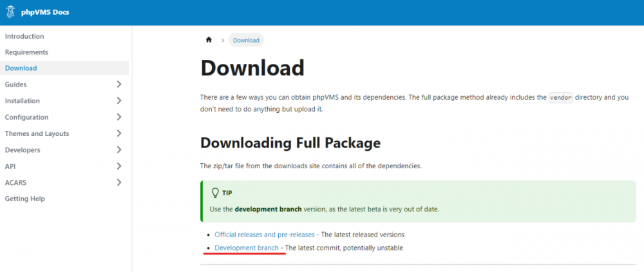Expand the API section chevron
This screenshot has width=644, height=272.
click(119, 166)
